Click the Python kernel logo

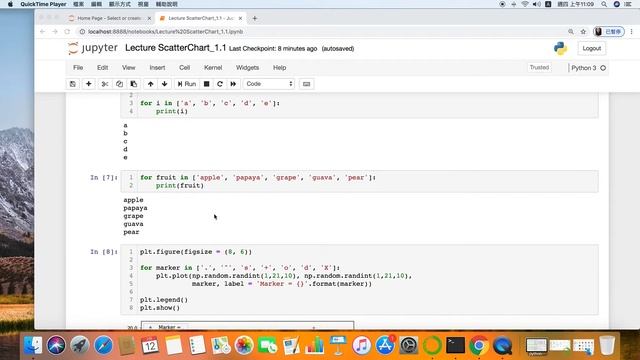coord(560,48)
